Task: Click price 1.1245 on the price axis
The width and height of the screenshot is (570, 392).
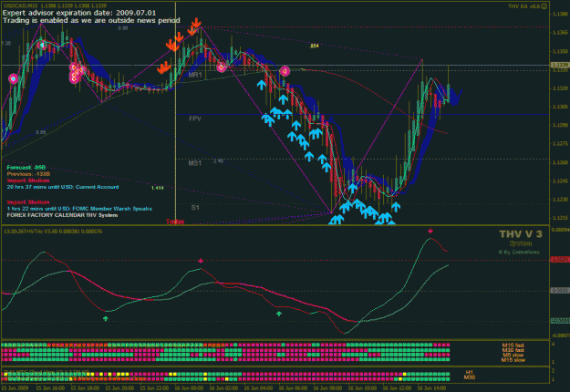Action: click(560, 181)
